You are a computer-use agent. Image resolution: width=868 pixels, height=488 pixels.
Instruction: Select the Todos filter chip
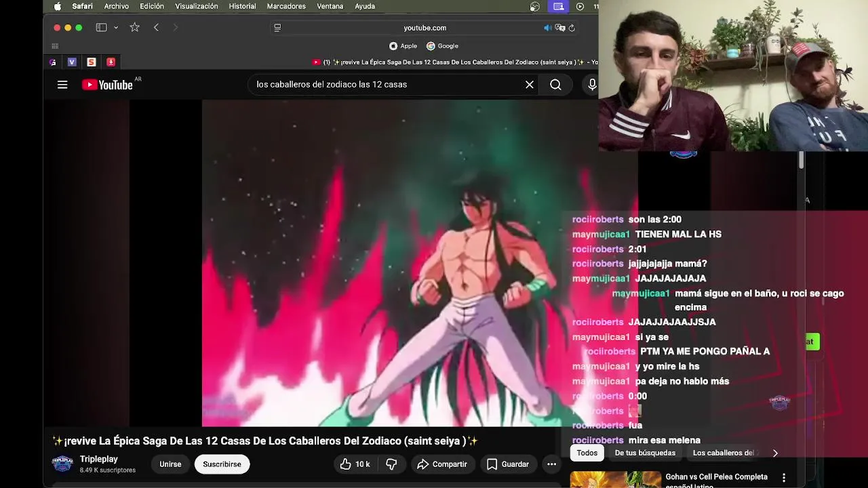tap(587, 453)
